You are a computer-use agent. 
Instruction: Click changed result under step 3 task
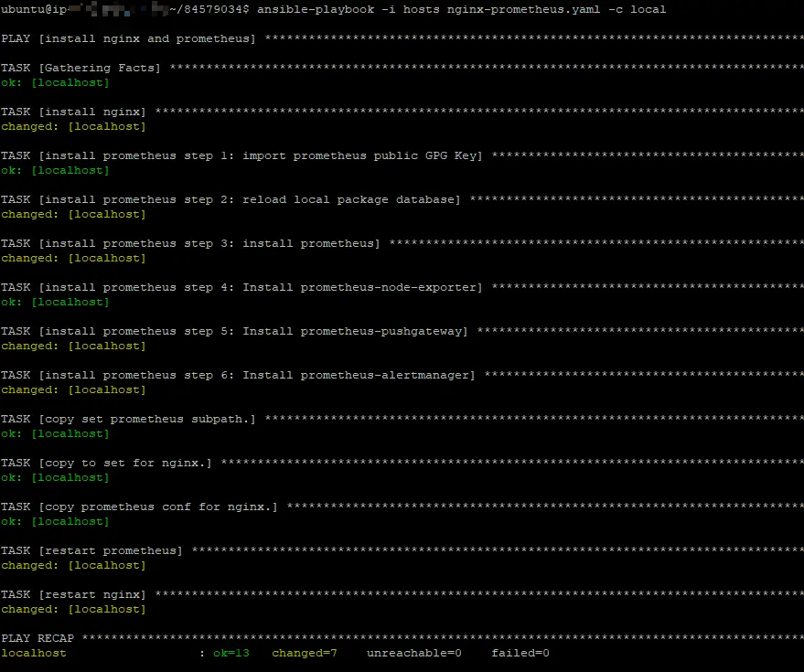point(73,258)
